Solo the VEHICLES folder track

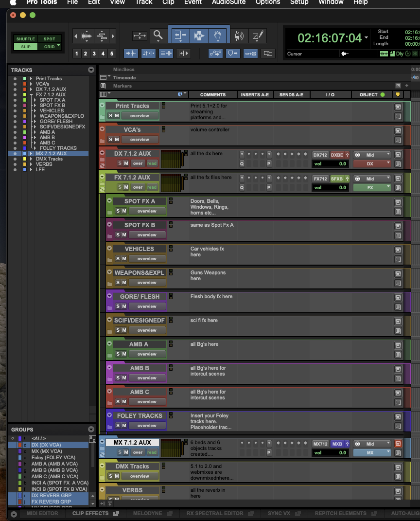118,258
